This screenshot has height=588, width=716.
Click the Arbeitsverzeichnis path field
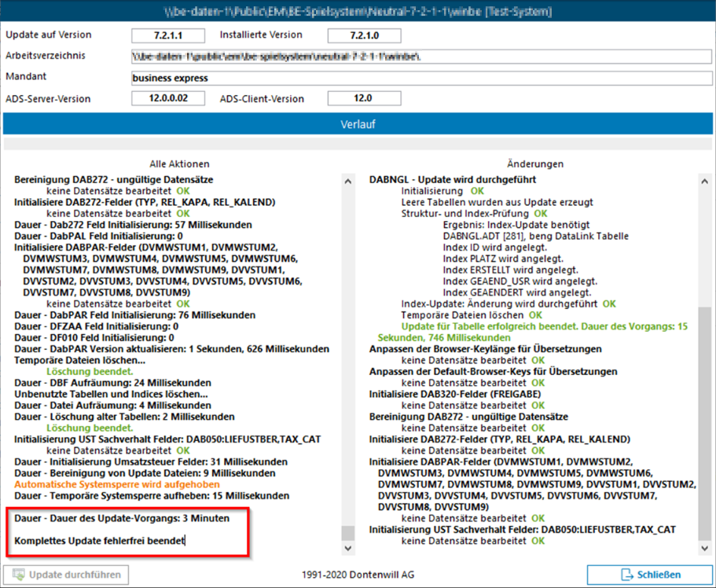(x=421, y=57)
